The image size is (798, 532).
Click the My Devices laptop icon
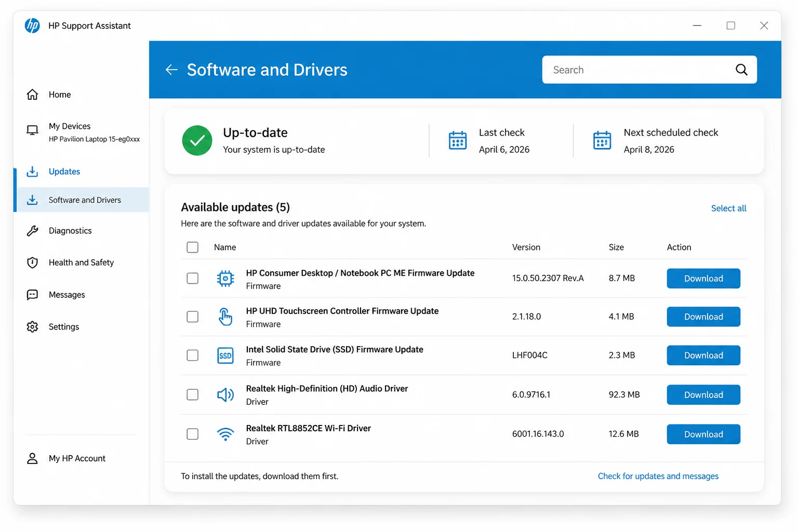[32, 130]
